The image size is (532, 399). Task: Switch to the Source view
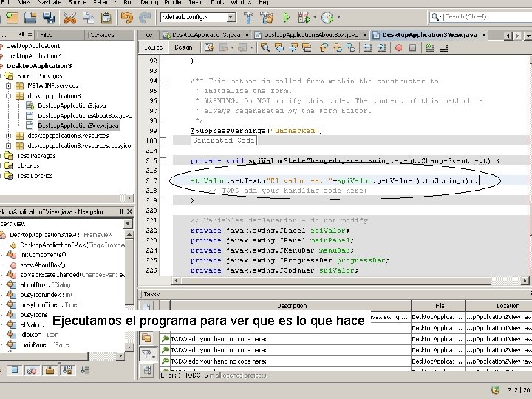153,47
